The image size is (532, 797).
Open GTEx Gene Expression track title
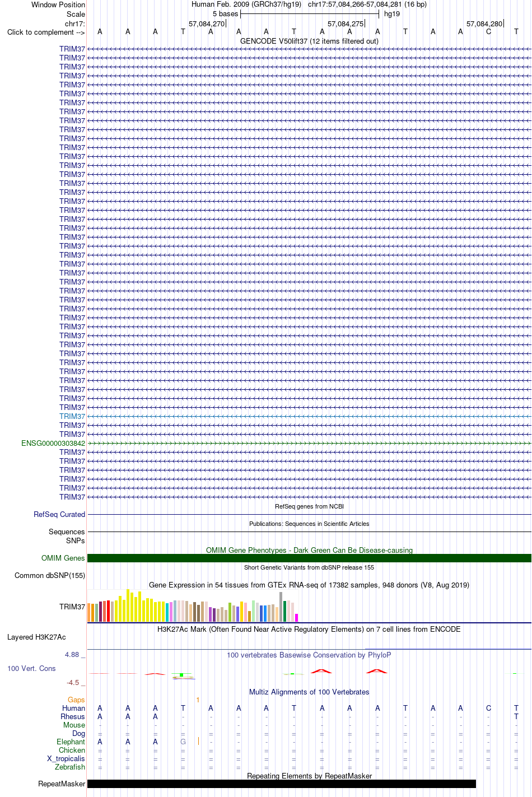pyautogui.click(x=309, y=585)
